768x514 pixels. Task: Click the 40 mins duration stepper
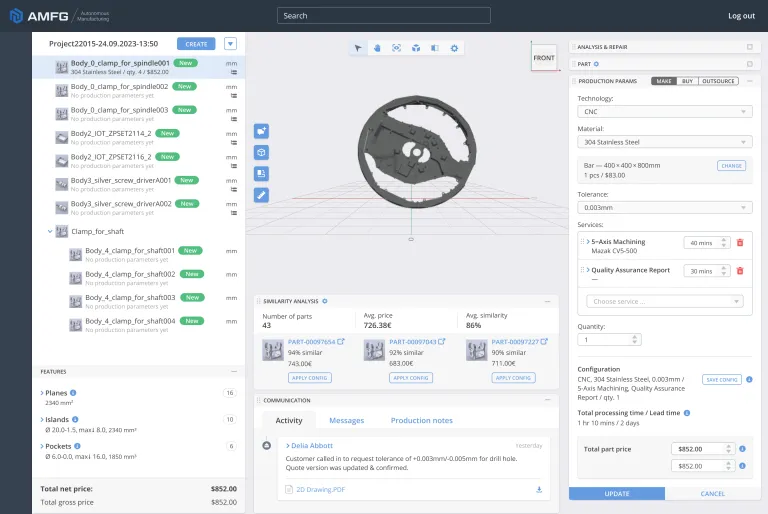[x=707, y=243]
